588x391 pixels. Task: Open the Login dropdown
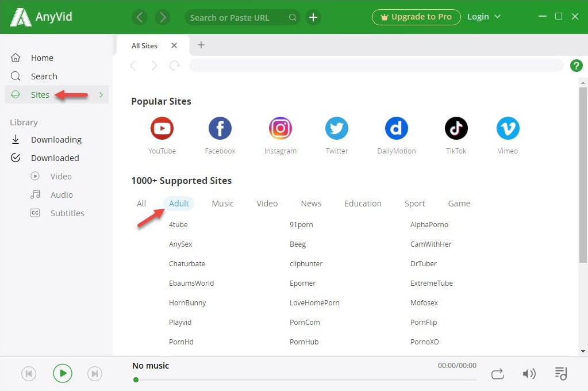[x=484, y=17]
